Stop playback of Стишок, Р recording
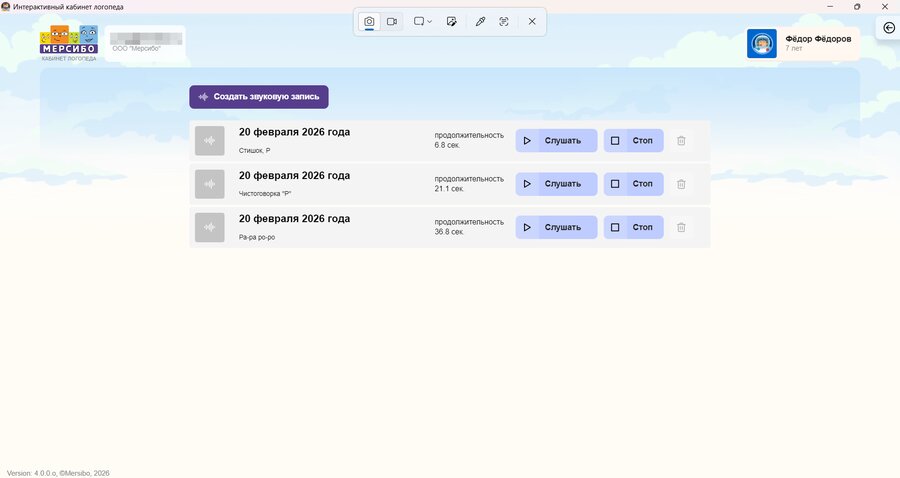Viewport: 900px width, 478px height. point(634,141)
